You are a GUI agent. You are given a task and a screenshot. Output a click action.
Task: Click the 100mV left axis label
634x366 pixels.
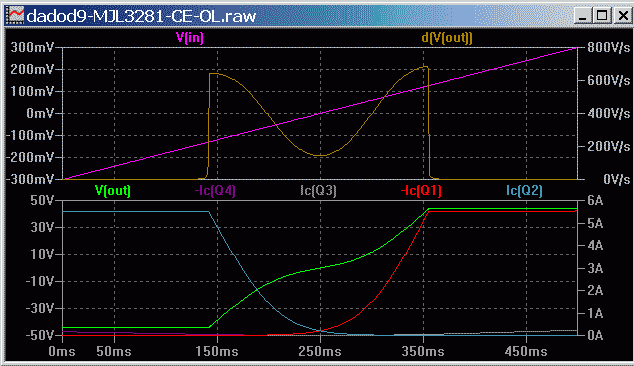[32, 91]
